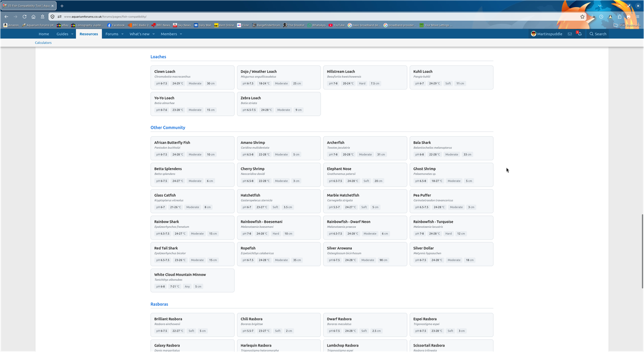Select the Zebra Loach card

coord(279,104)
